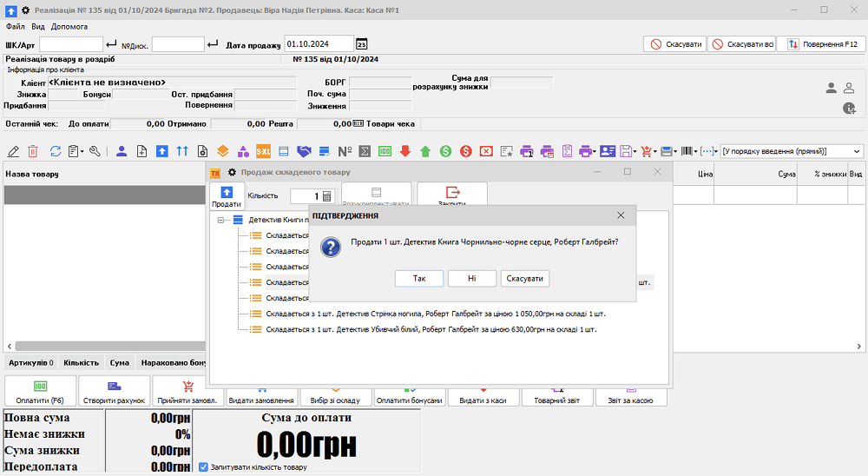Click the red trash delete icon
Image resolution: width=868 pixels, height=476 pixels.
pyautogui.click(x=33, y=151)
